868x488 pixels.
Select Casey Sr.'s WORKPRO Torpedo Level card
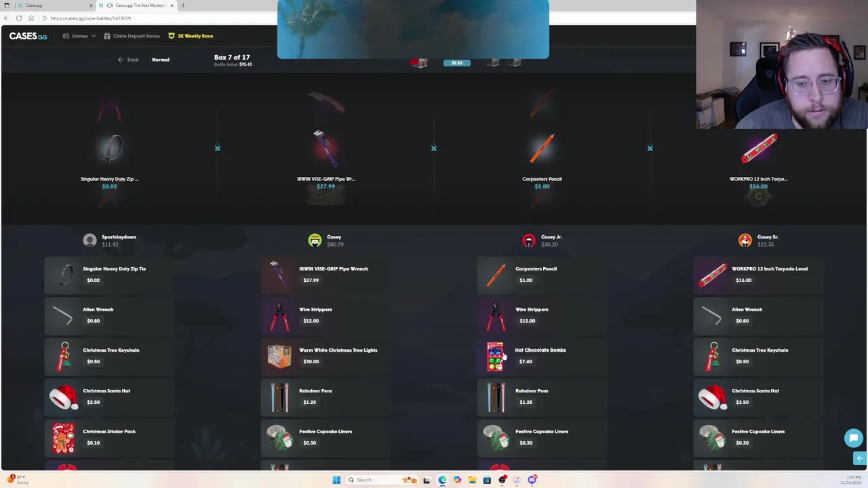[758, 274]
